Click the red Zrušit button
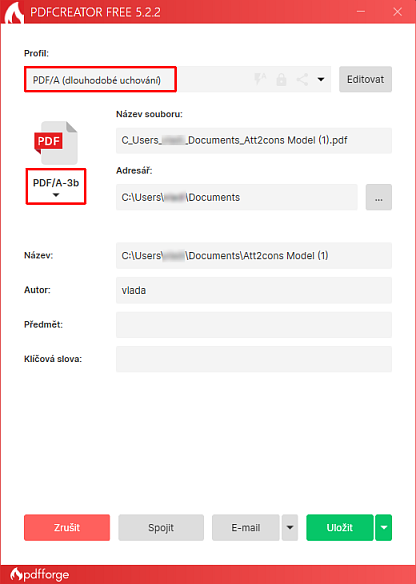 pos(67,527)
